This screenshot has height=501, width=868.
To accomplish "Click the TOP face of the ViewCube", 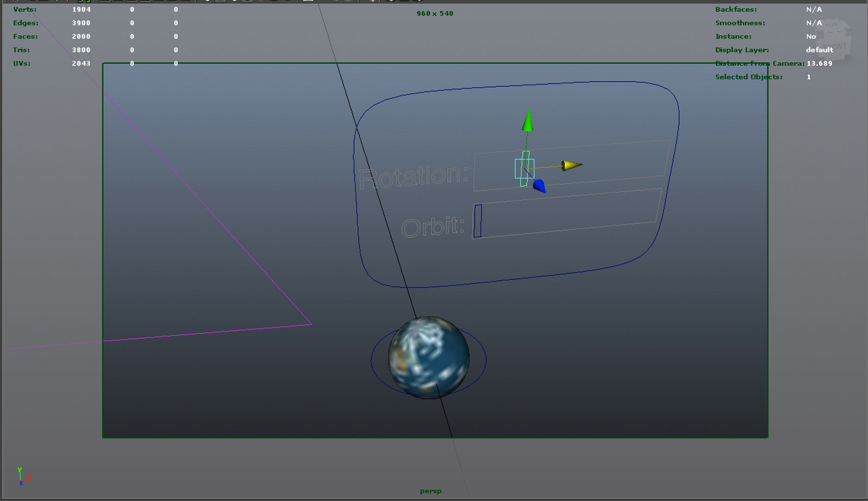I will pyautogui.click(x=832, y=25).
